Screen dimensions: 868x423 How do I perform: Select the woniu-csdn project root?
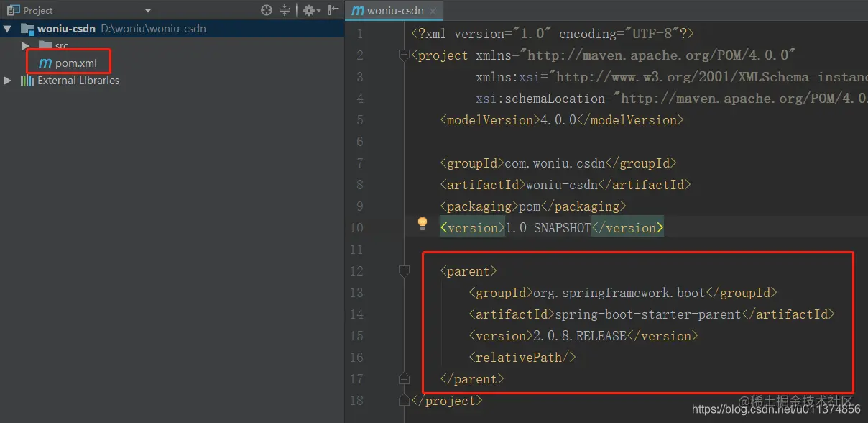click(66, 29)
